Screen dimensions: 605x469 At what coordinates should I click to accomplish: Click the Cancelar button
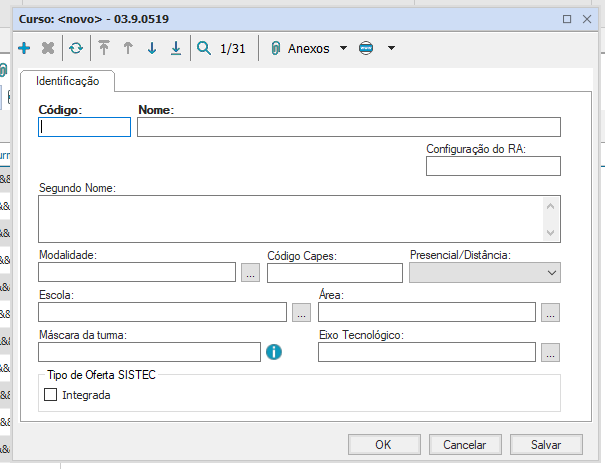tap(464, 445)
